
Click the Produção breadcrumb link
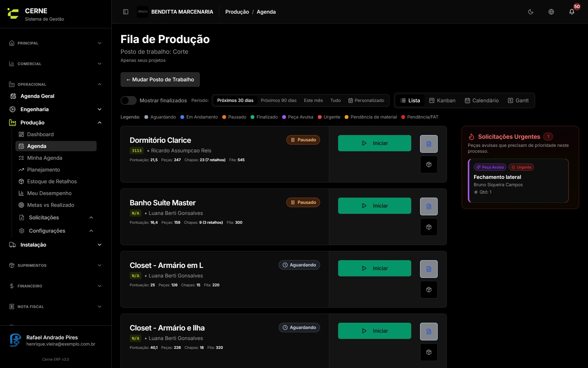(237, 12)
